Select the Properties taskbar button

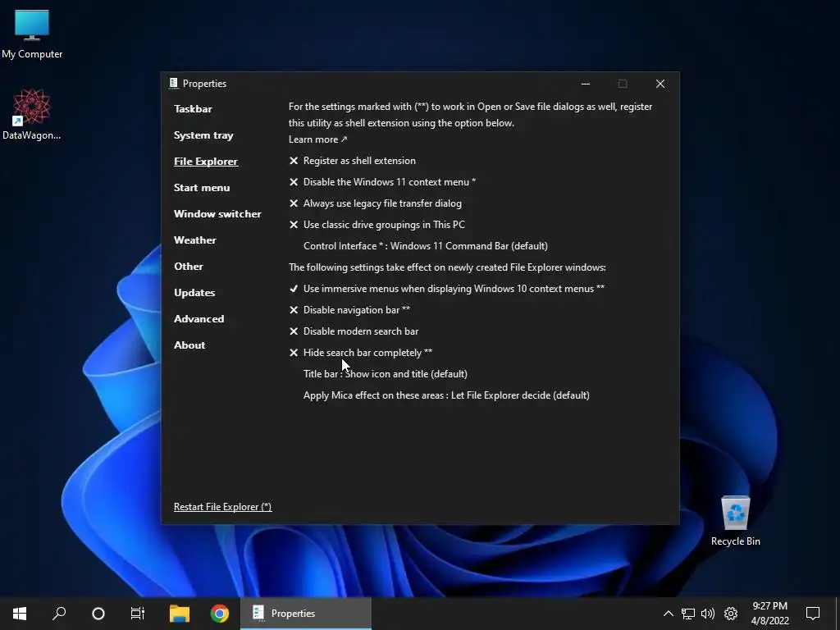(305, 614)
